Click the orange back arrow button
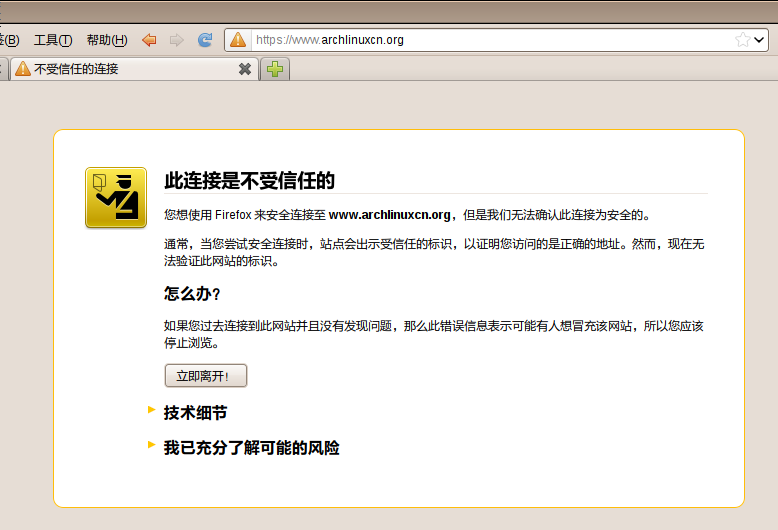This screenshot has width=778, height=530. click(x=149, y=40)
